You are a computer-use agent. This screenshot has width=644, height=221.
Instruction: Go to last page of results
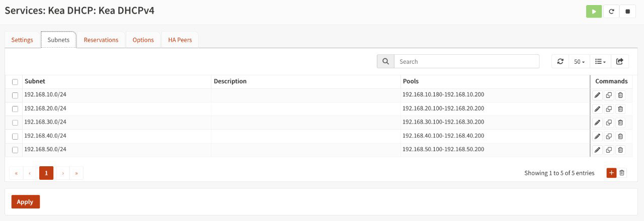point(76,173)
